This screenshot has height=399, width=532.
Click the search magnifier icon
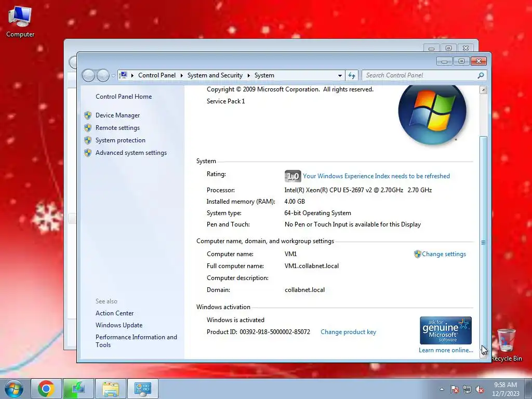tap(481, 75)
